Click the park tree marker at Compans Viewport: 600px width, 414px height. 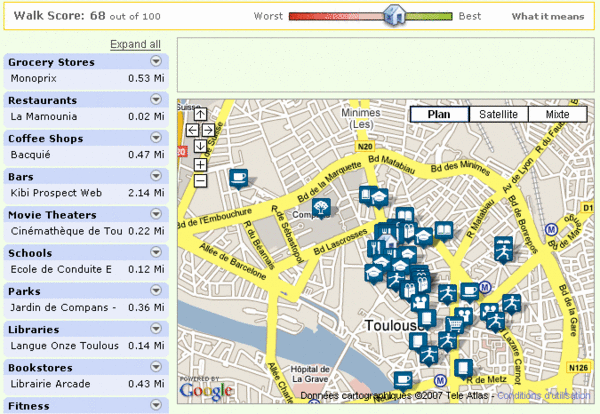(321, 209)
